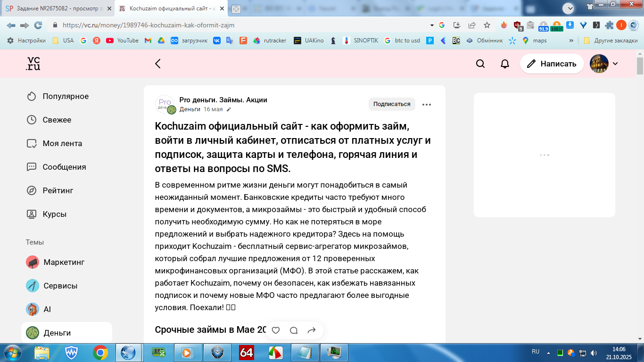This screenshot has height=362, width=644.
Task: Bookmark this page with the star
Action: pyautogui.click(x=487, y=25)
